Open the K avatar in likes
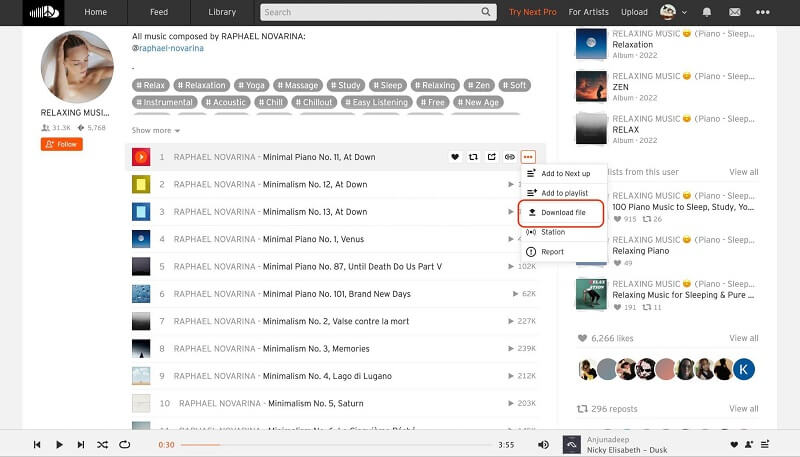Viewport: 800px width, 457px height. [743, 369]
